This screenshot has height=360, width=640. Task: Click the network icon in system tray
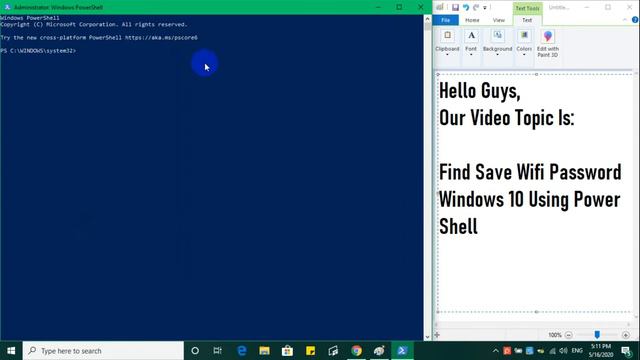[552, 351]
